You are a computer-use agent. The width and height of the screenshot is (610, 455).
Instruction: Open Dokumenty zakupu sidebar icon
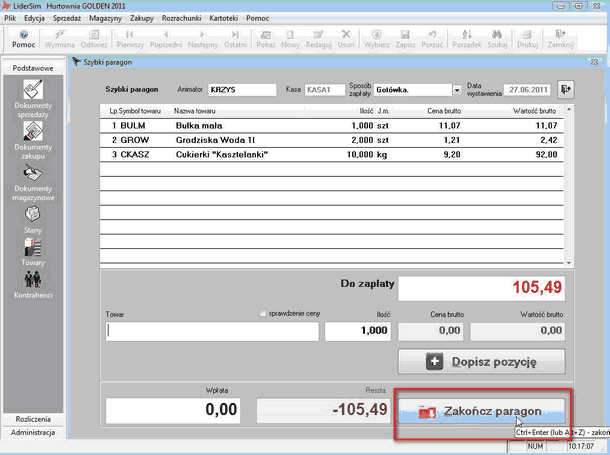[x=33, y=140]
